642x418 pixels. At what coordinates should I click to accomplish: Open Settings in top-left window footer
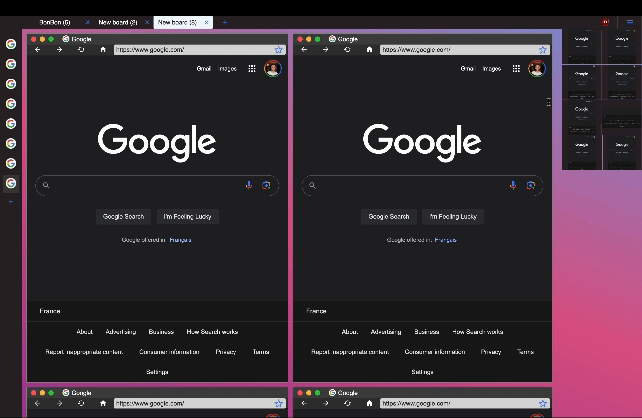[x=157, y=372]
